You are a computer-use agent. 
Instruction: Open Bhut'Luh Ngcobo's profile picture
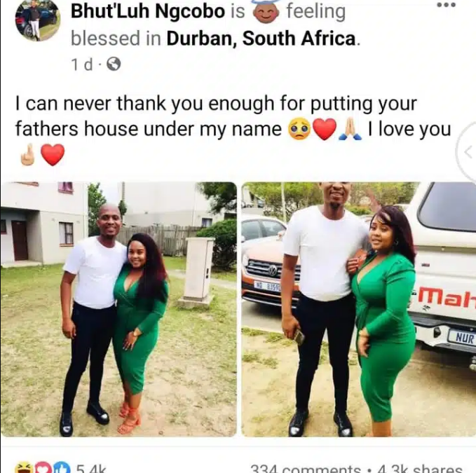38,20
